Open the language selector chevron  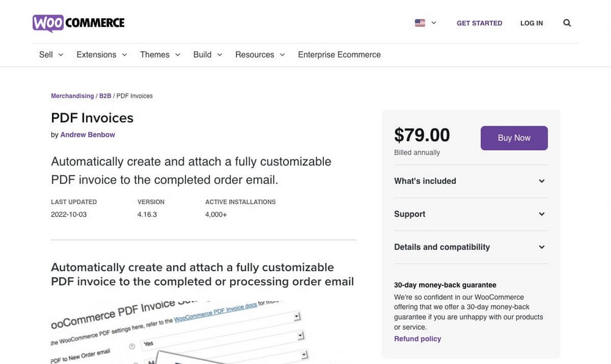tap(434, 23)
